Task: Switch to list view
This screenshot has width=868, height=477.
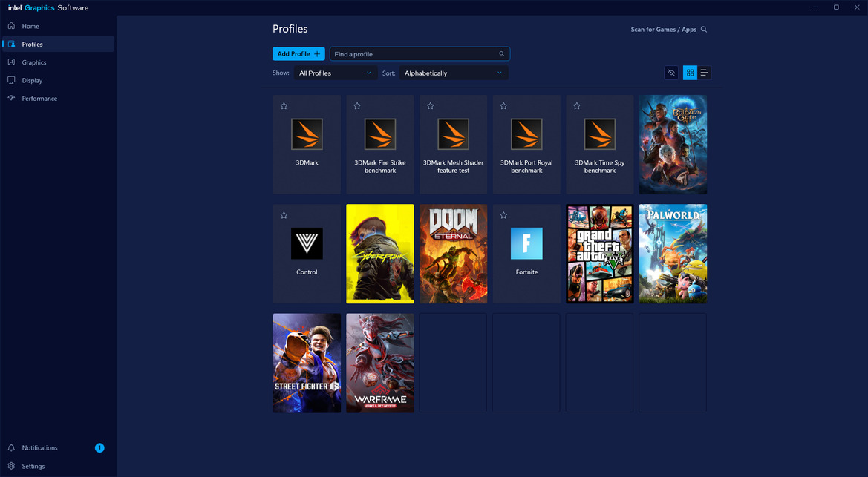Action: coord(704,73)
